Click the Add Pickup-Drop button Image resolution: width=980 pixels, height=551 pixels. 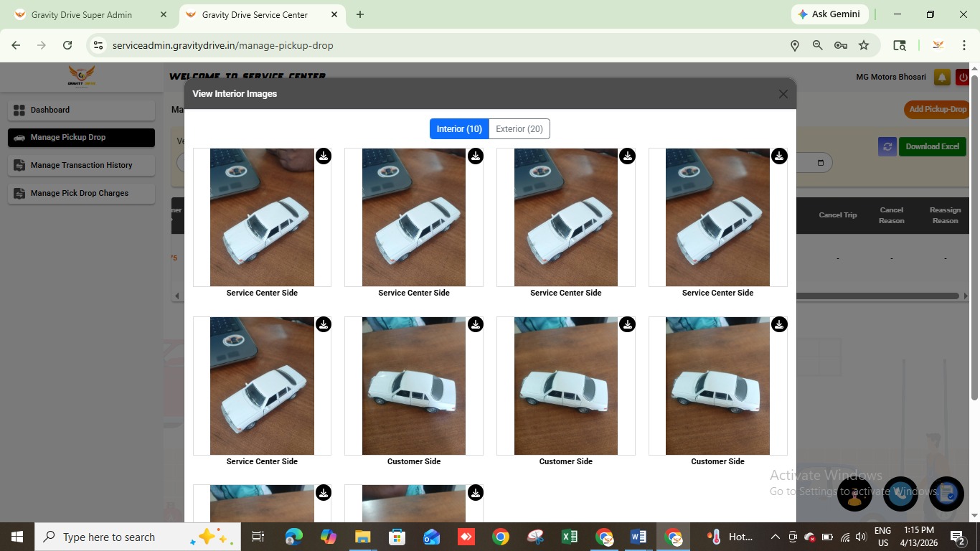(937, 110)
